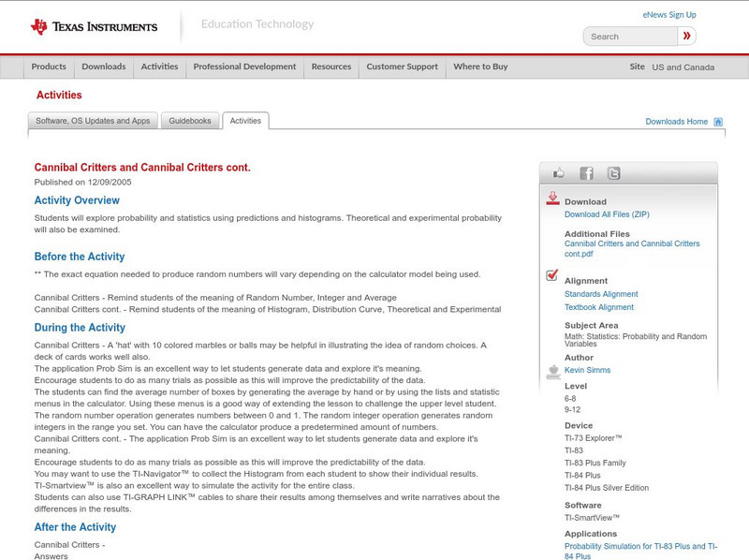Open the Standards Alignment link
The width and height of the screenshot is (749, 560).
[601, 294]
